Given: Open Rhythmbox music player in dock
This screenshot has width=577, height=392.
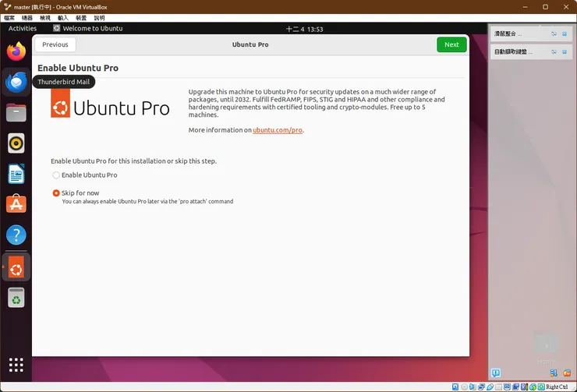Looking at the screenshot, I should click(x=16, y=143).
